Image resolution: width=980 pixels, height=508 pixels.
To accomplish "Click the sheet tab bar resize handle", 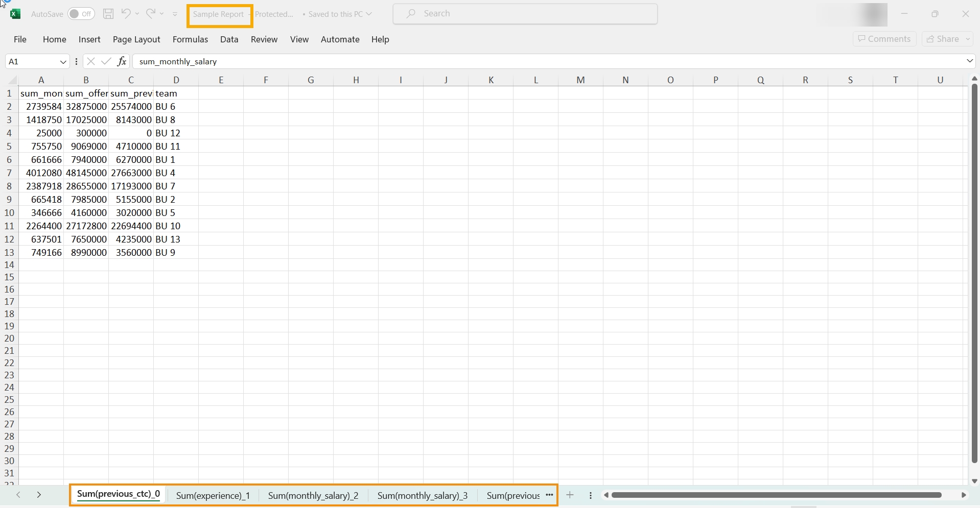I will [591, 495].
